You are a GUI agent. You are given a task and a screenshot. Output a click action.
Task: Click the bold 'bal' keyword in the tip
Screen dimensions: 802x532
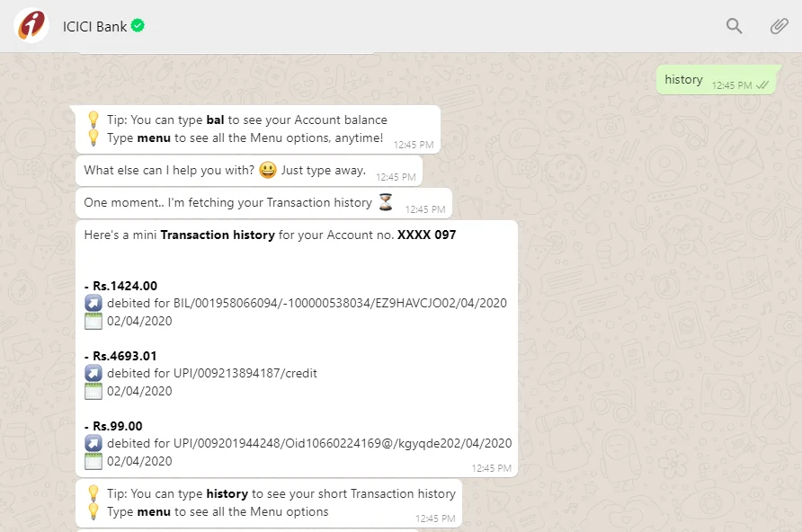[x=215, y=120]
